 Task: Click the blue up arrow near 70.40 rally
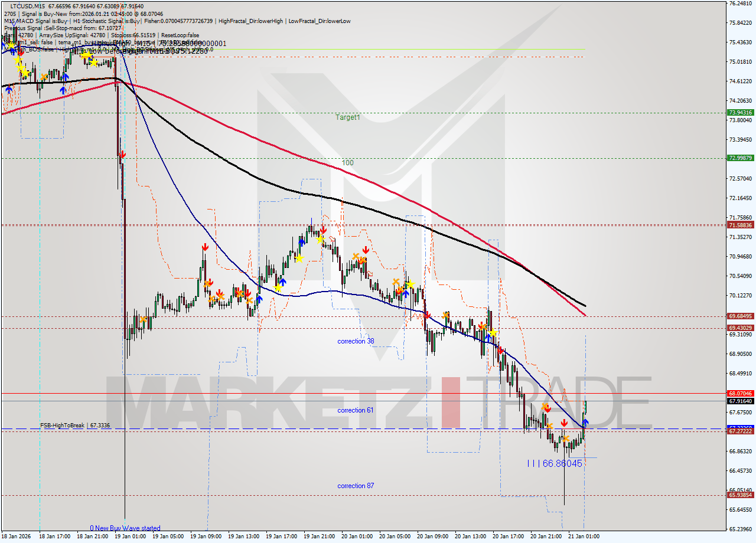(x=284, y=282)
